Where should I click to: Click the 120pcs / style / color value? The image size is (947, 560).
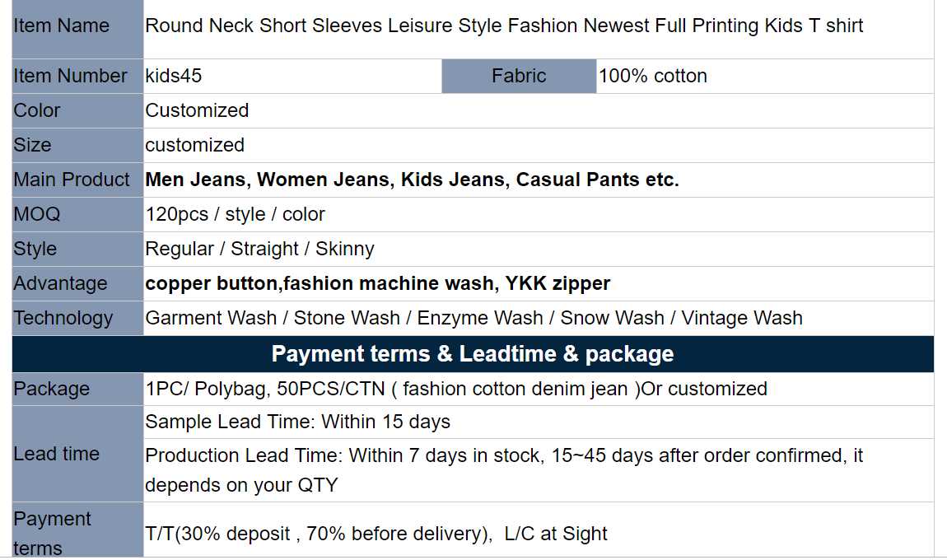236,214
